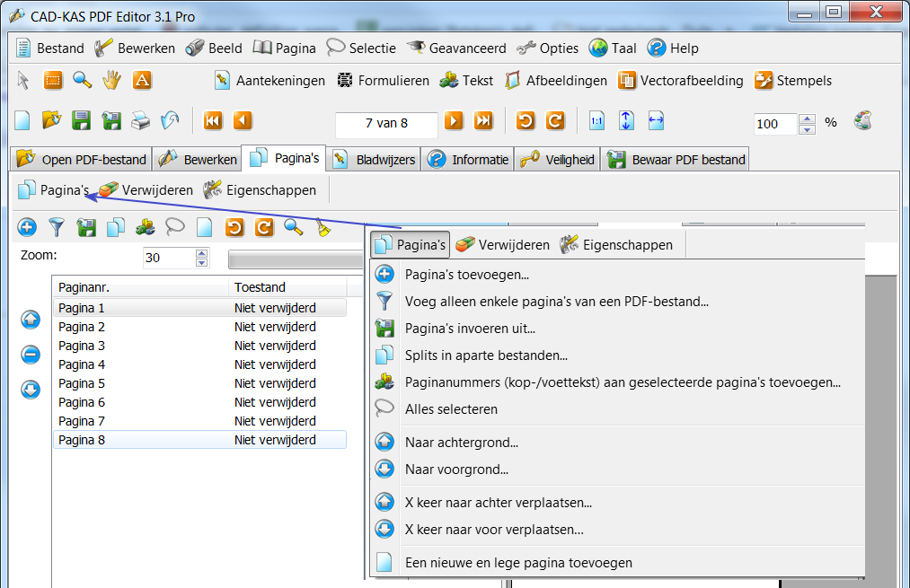Click the blue plus add pages icon
Screen dimensions: 910x588
point(27,228)
